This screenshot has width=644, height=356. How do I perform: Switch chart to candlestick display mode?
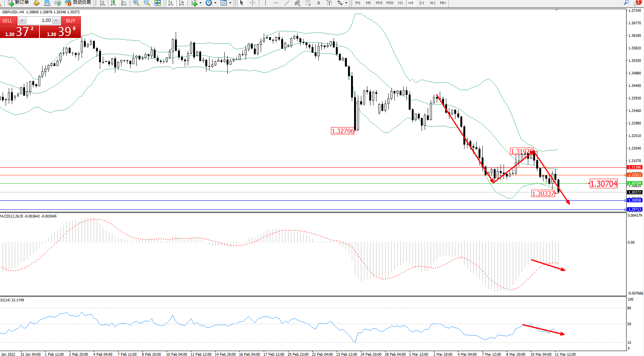tap(113, 3)
